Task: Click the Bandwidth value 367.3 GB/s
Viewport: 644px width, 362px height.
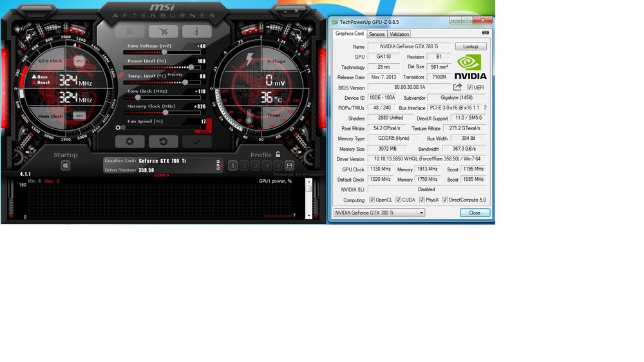Action: [464, 149]
